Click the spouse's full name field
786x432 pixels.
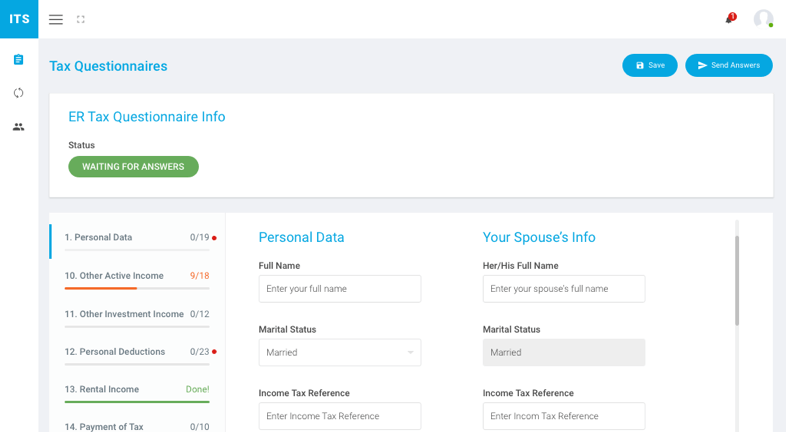[x=563, y=289]
